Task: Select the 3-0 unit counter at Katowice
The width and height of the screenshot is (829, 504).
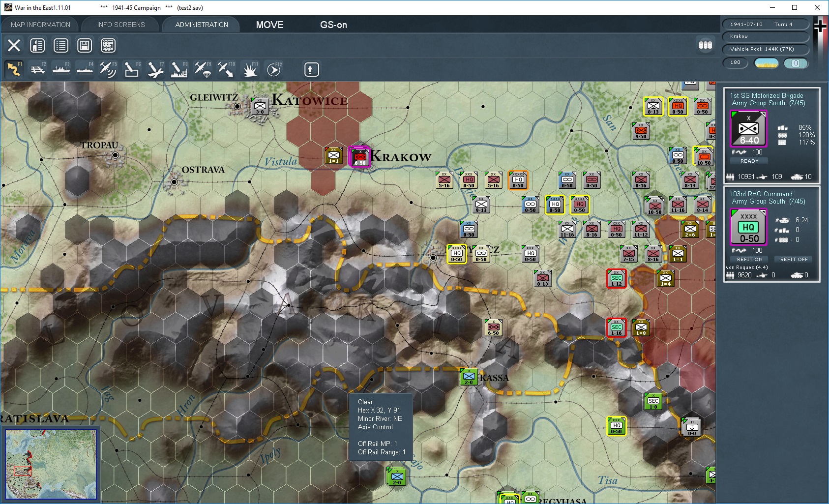Action: (260, 106)
